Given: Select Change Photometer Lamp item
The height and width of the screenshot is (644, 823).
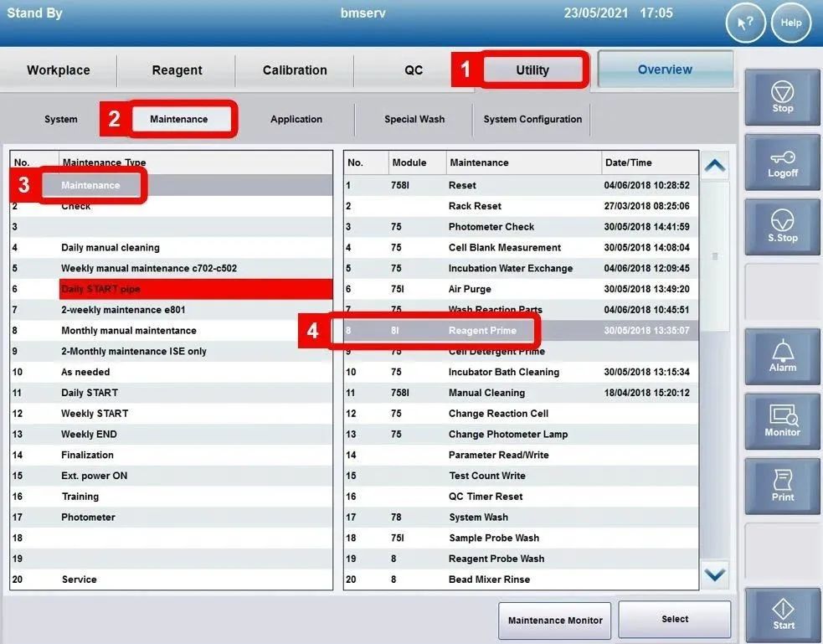Looking at the screenshot, I should (x=522, y=434).
